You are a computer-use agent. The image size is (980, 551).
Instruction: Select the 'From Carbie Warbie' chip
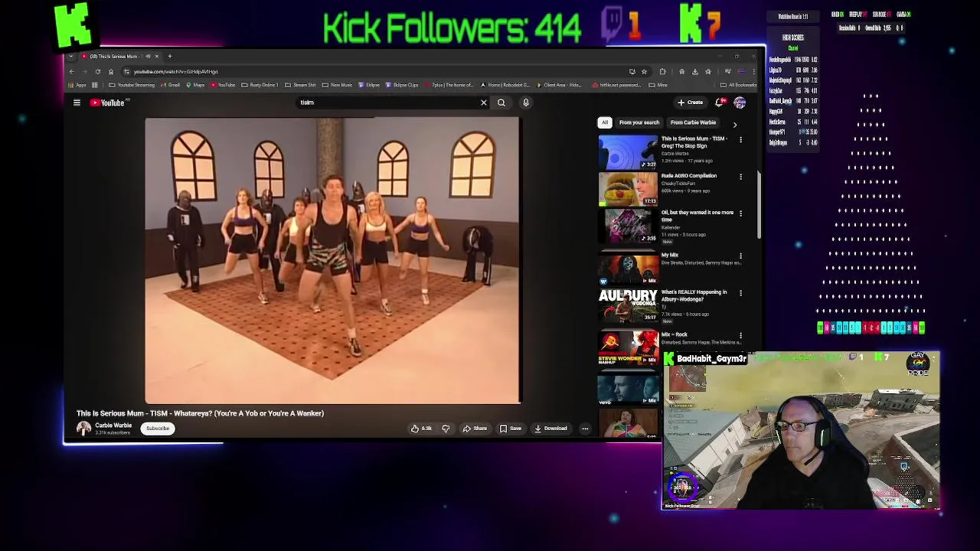tap(693, 122)
